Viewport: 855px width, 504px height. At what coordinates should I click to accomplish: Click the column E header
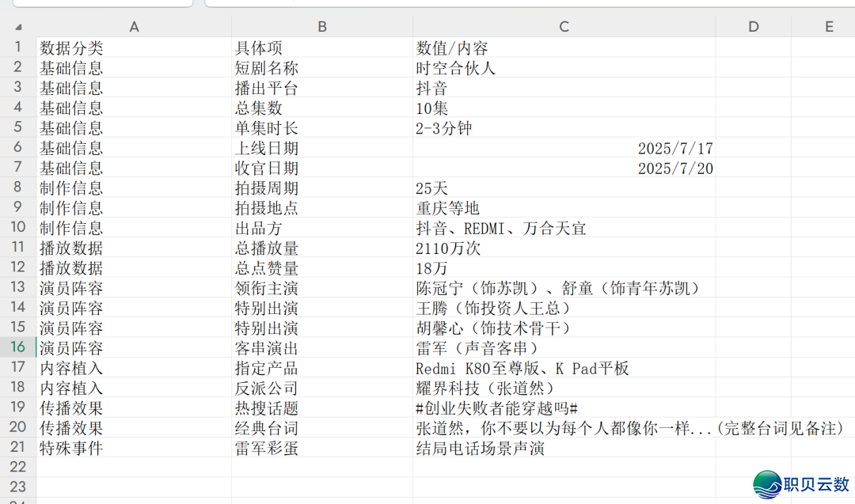[829, 27]
